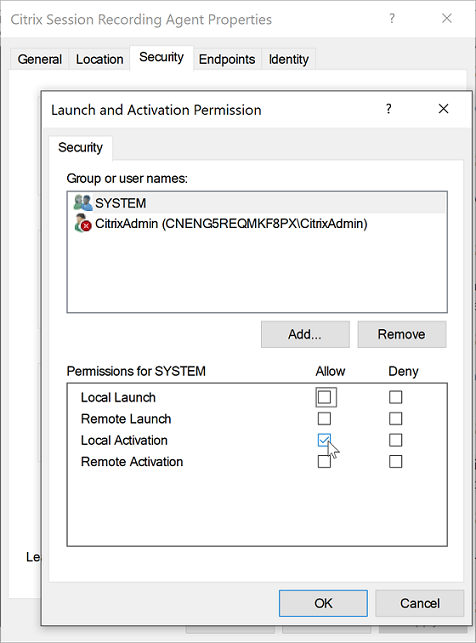Viewport: 476px width, 643px height.
Task: Open the Endpoints tab
Action: click(227, 59)
